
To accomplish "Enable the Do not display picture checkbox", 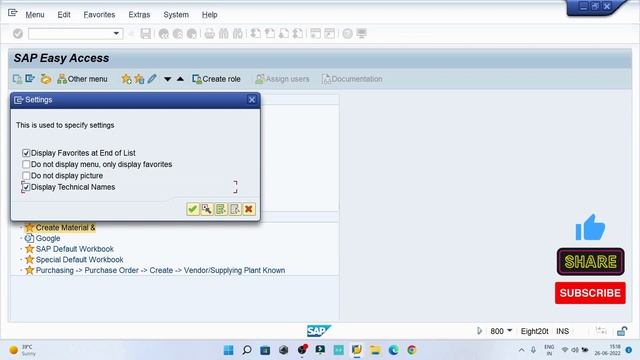I will [26, 176].
